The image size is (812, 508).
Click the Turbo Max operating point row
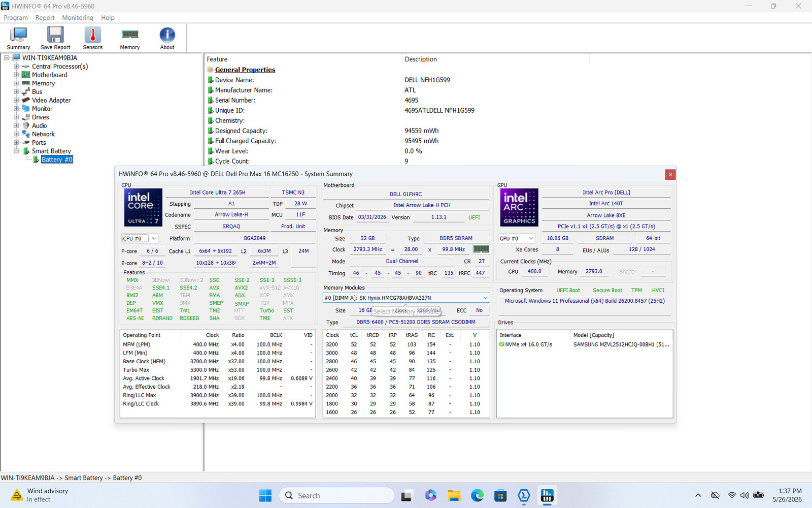point(218,370)
